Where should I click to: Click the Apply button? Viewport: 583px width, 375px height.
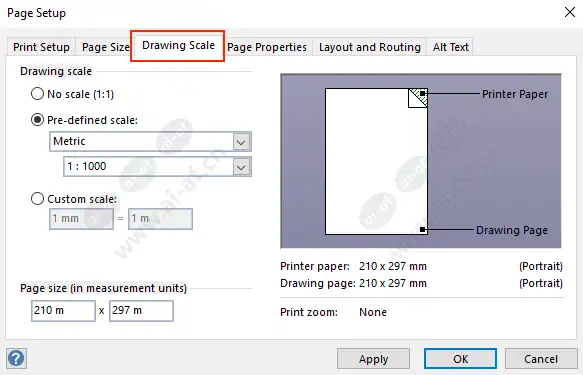[x=373, y=359]
